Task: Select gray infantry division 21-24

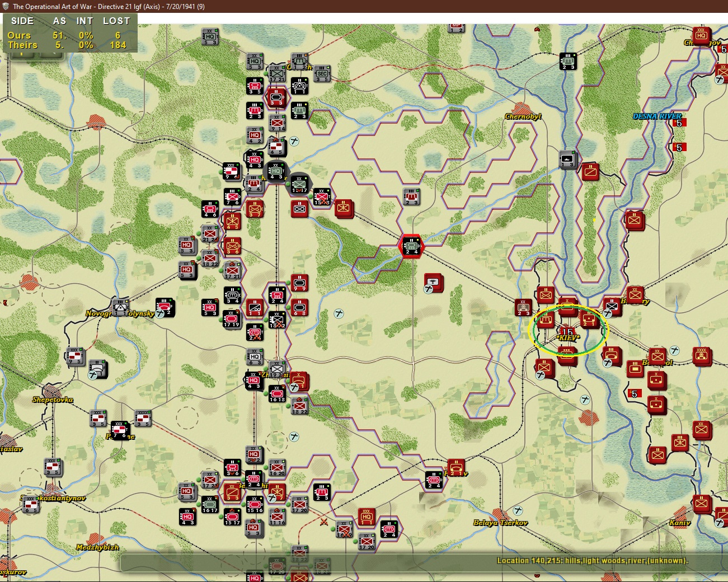Action: click(210, 233)
